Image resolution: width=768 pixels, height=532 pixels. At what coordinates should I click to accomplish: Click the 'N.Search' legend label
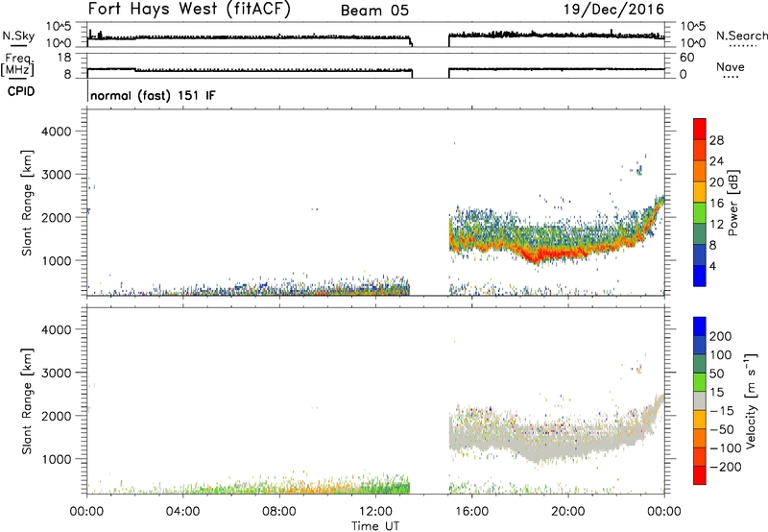tap(741, 36)
